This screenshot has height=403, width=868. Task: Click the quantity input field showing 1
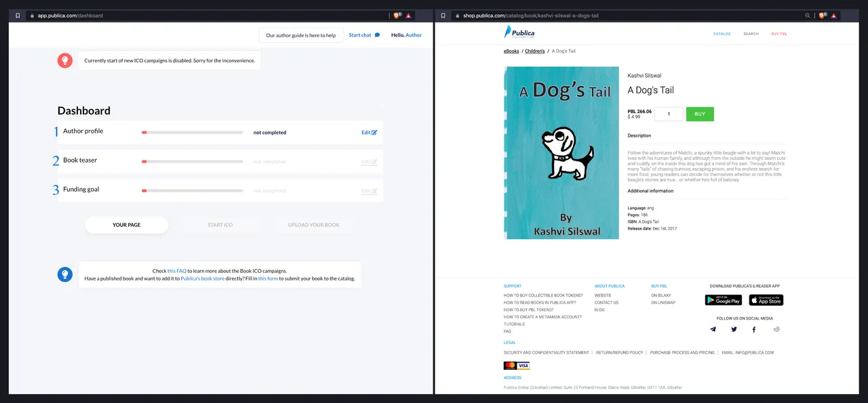[x=669, y=114]
